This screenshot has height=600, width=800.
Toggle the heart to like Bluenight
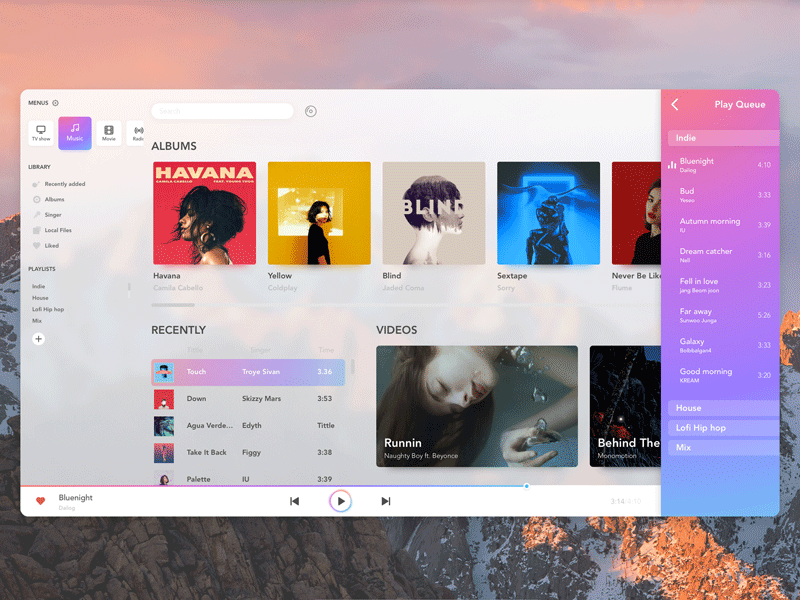point(41,501)
